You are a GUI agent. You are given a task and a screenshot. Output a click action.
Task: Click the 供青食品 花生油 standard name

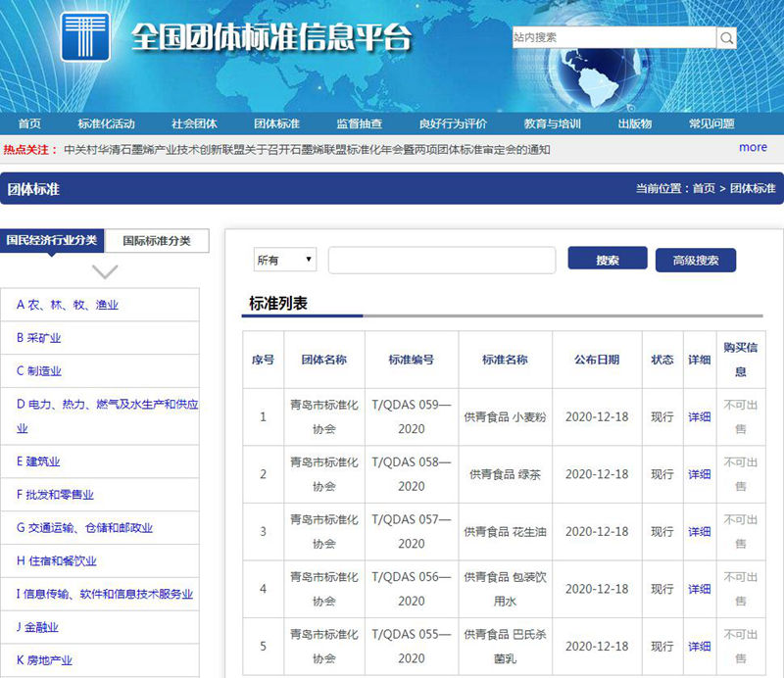pos(505,531)
